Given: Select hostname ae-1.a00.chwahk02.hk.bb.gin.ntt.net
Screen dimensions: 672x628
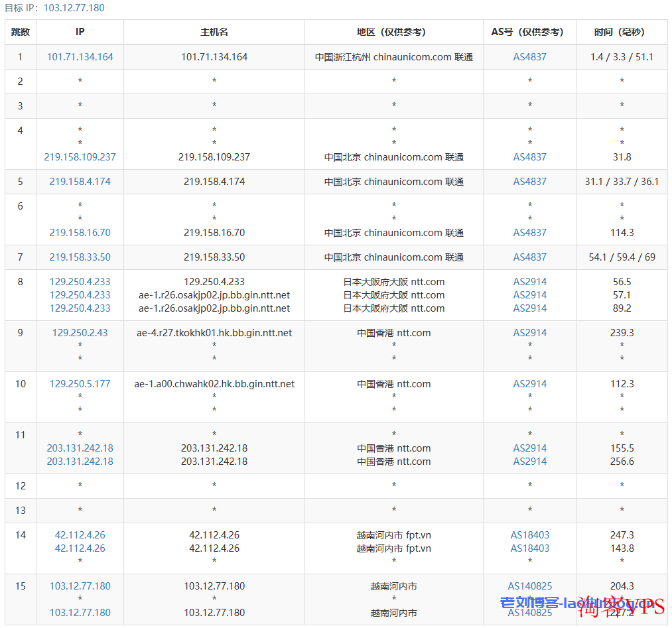Looking at the screenshot, I should (214, 384).
